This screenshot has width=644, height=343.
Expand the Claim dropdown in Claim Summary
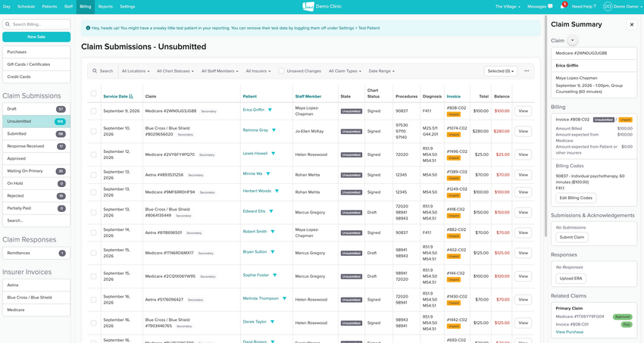point(572,40)
